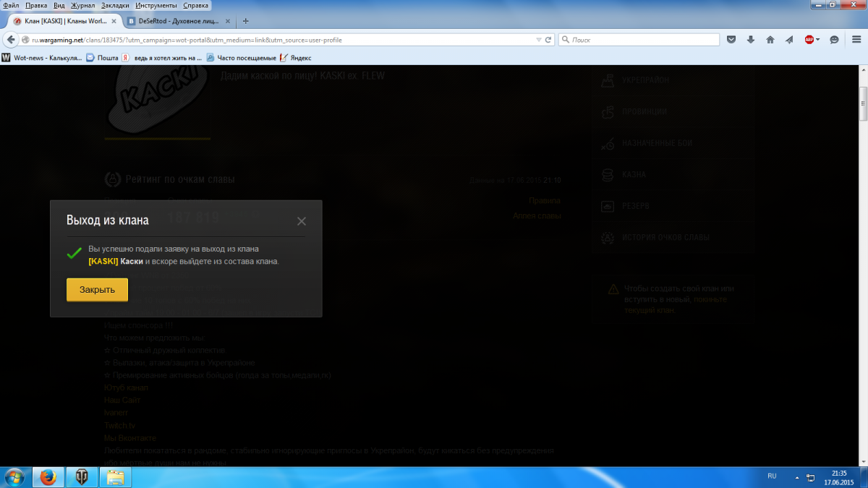Click the page vertical scrollbar thumb

pyautogui.click(x=862, y=104)
